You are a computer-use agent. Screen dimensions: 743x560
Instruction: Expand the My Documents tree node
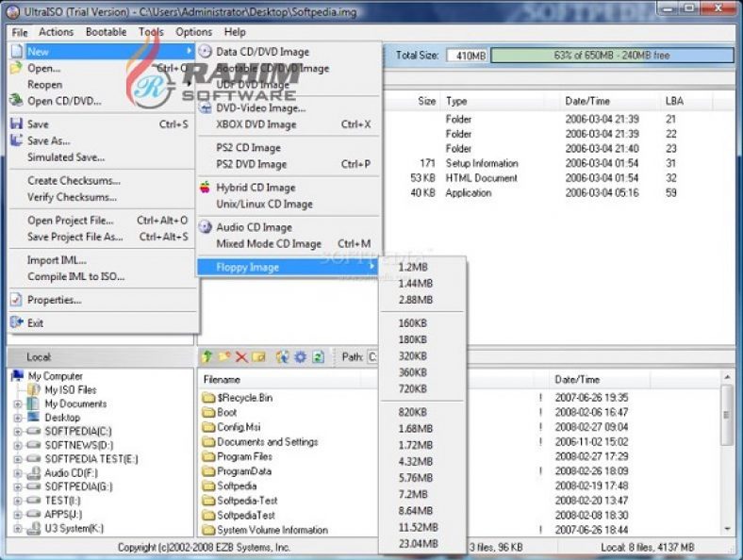click(x=18, y=404)
